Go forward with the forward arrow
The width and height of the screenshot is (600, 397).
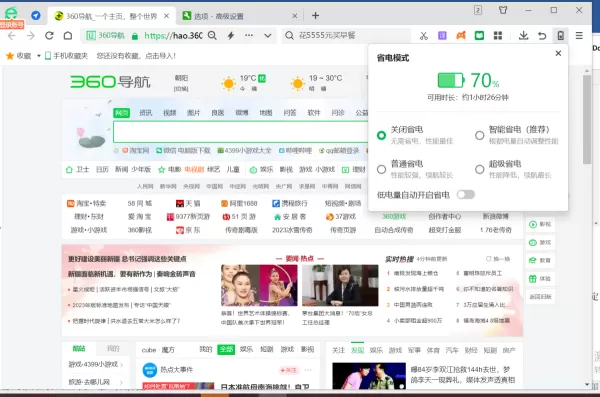(31, 36)
